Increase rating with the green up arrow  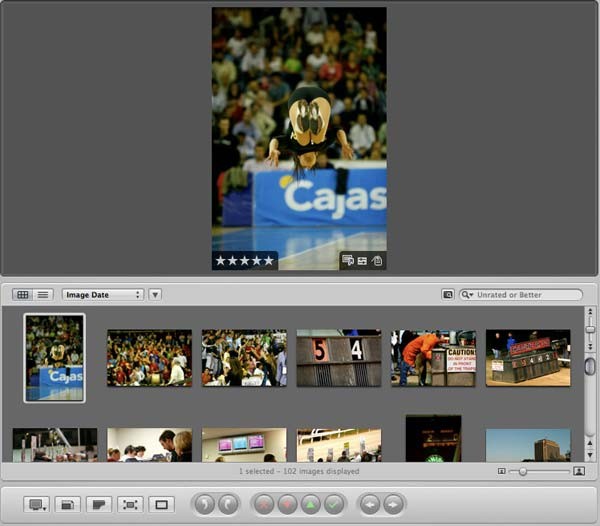pos(310,504)
